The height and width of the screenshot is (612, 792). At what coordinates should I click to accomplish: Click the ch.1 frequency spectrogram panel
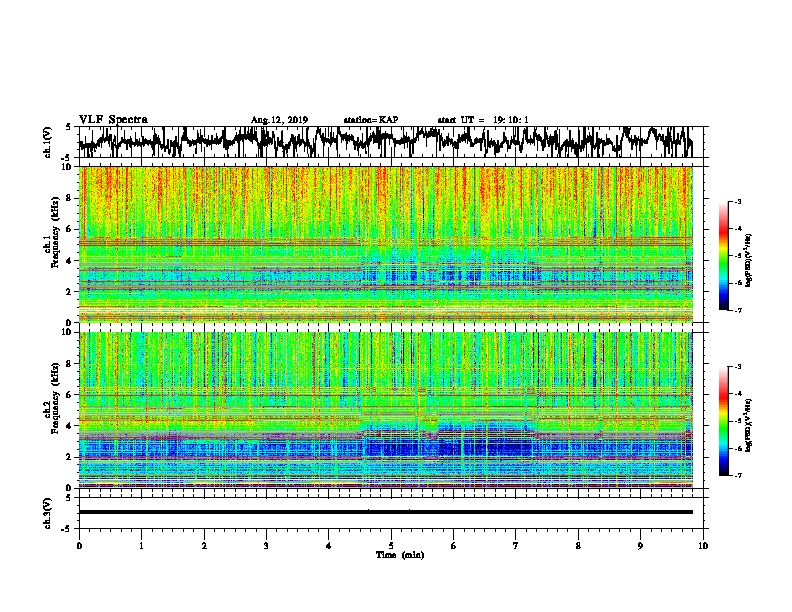tap(386, 244)
